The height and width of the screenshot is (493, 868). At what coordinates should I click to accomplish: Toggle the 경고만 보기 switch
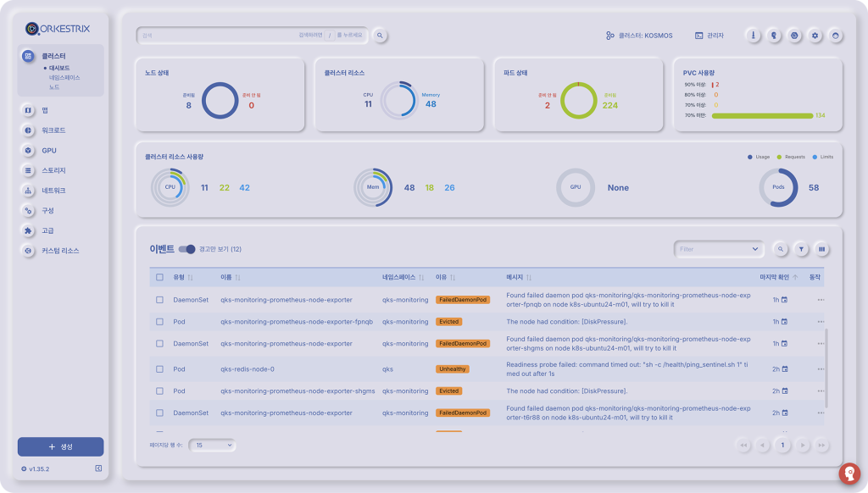pos(186,249)
